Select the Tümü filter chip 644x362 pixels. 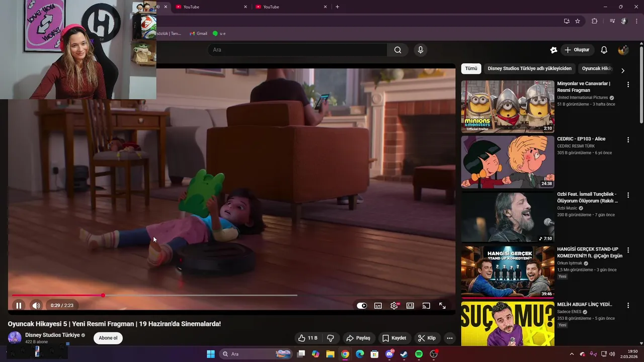(471, 68)
